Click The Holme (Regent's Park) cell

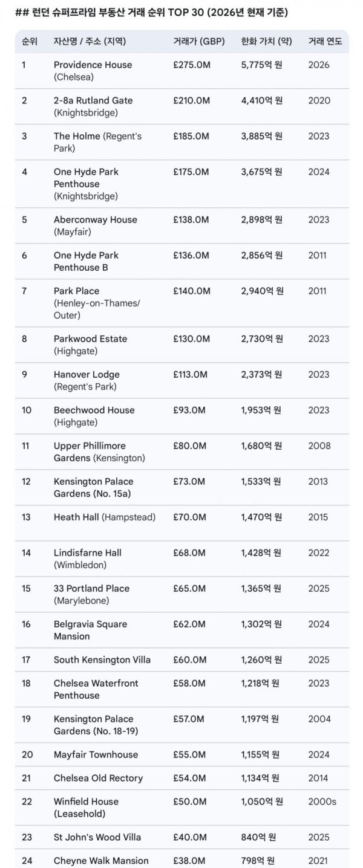tap(97, 142)
